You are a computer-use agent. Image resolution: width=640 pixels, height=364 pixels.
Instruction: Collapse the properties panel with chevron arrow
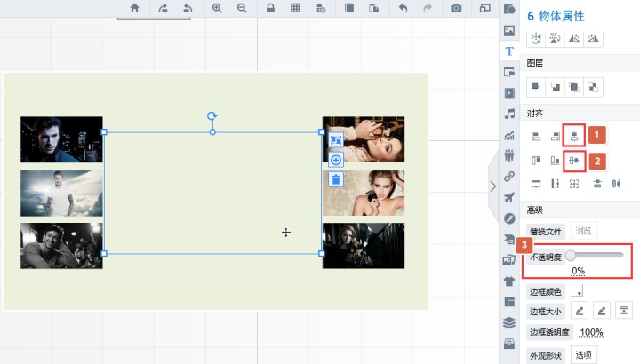(493, 186)
